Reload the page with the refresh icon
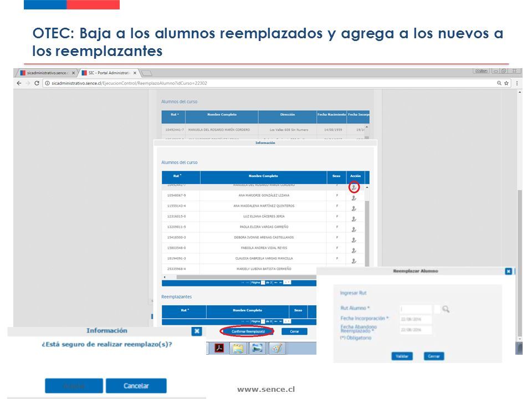 (x=37, y=83)
